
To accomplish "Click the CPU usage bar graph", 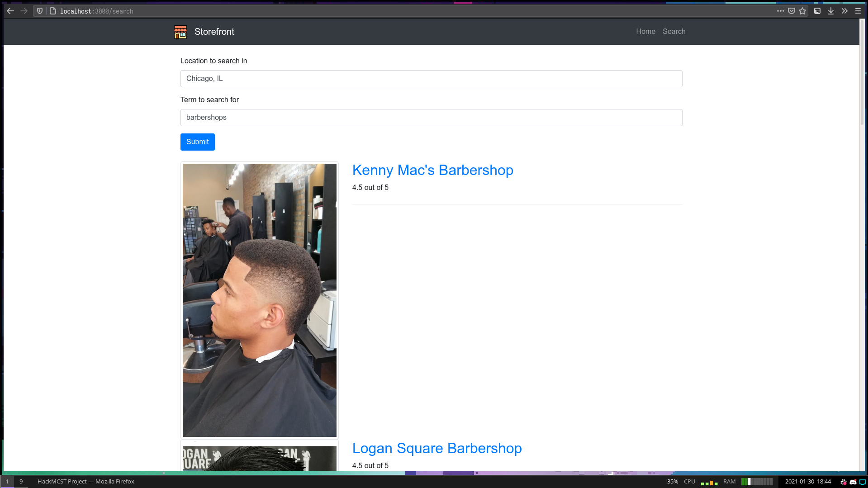I will (709, 482).
